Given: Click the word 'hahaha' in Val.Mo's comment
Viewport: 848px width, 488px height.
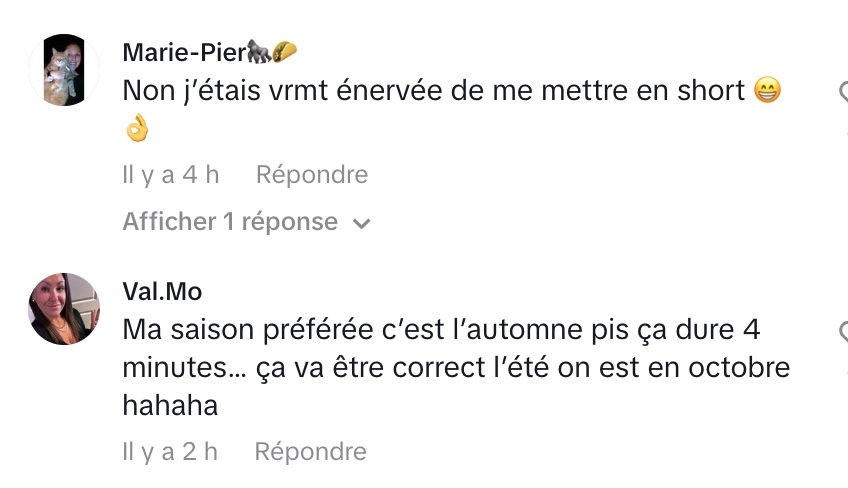Looking at the screenshot, I should [x=170, y=405].
